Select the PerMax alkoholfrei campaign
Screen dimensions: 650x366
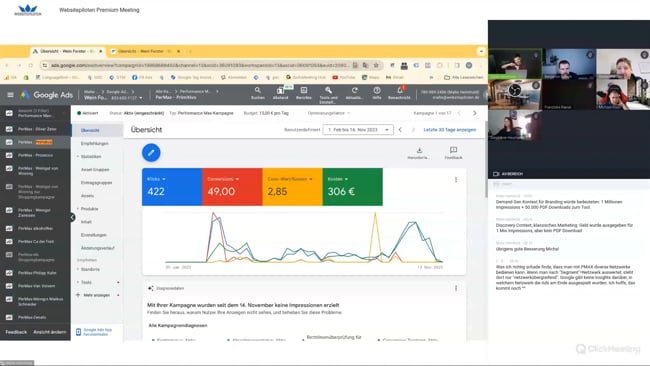(x=35, y=228)
